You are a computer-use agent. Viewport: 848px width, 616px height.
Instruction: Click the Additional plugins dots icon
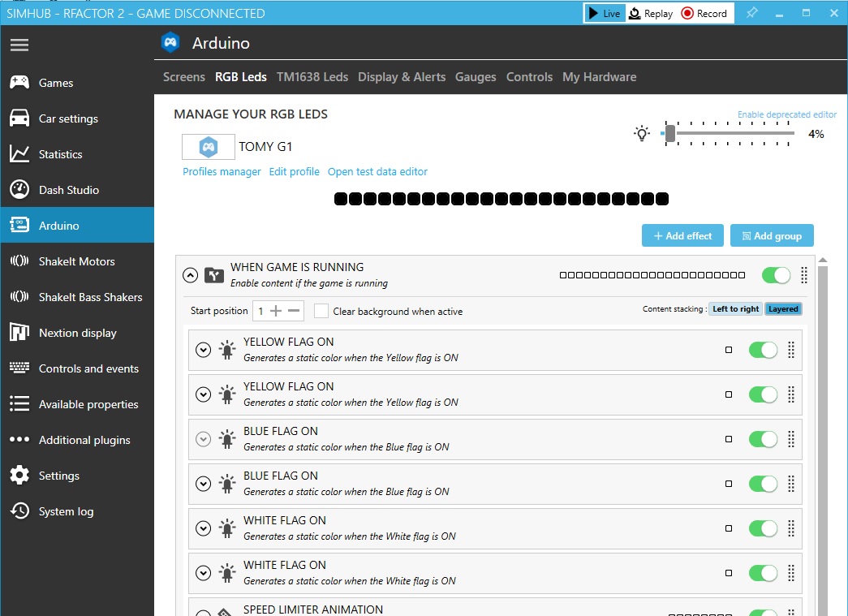19,439
